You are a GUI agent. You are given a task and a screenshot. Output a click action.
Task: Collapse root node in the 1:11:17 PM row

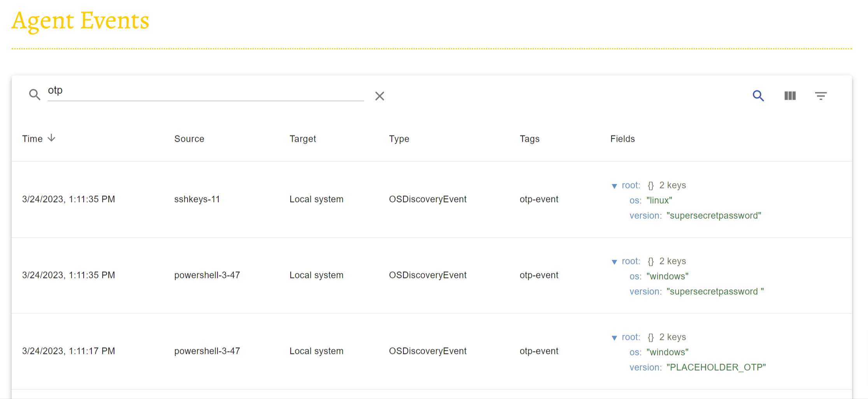coord(614,338)
